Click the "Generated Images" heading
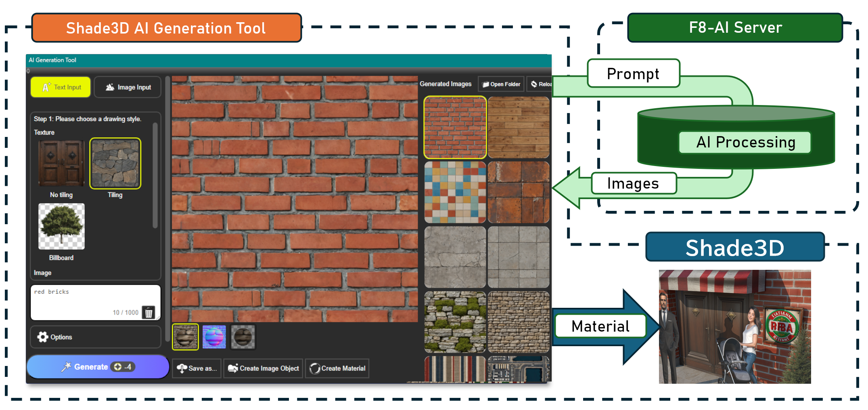The image size is (868, 410). pos(446,84)
